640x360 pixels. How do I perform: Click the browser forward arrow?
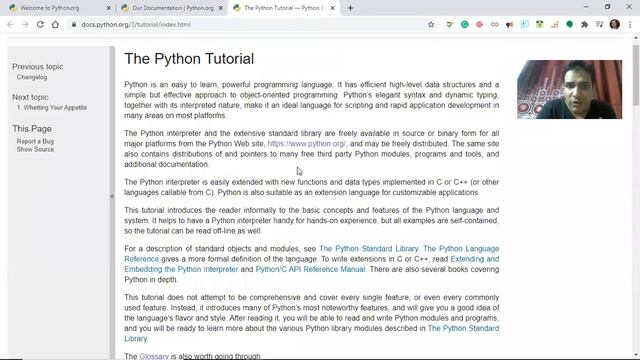[x=25, y=24]
